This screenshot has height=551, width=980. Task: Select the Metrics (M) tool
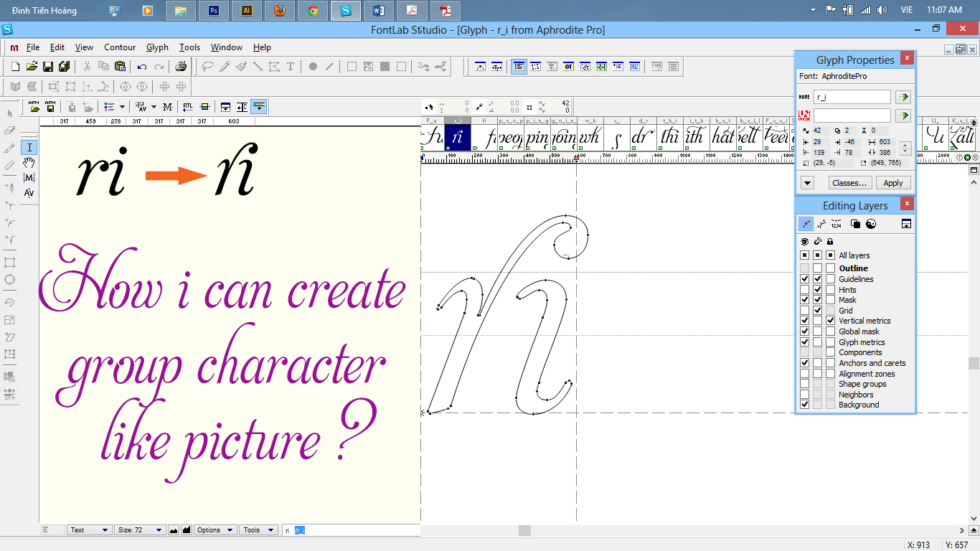tap(29, 177)
